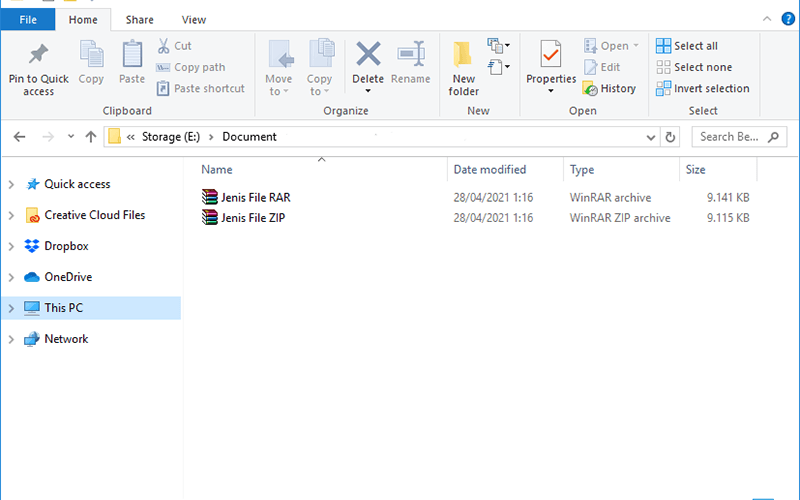The image size is (800, 500).
Task: Click Copy path in ribbon
Action: point(190,67)
